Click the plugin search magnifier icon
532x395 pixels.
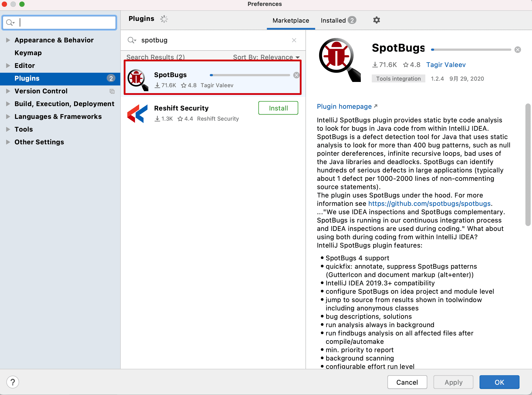point(131,40)
